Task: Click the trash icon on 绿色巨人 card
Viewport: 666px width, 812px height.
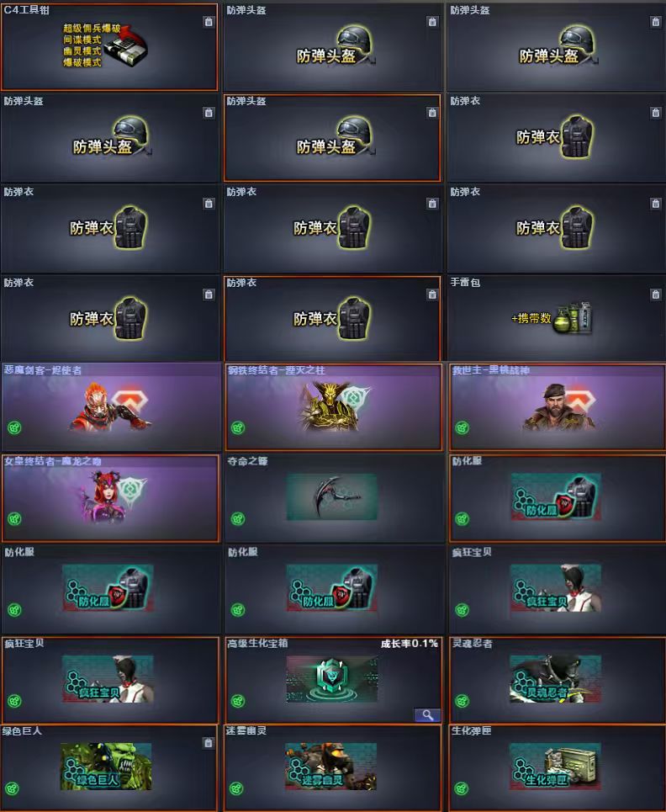Action: point(208,743)
